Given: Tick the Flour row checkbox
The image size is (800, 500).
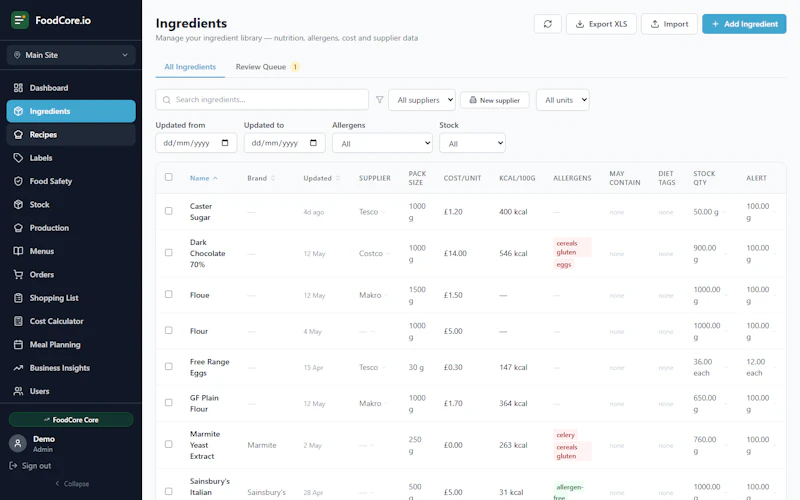Looking at the screenshot, I should (x=168, y=331).
